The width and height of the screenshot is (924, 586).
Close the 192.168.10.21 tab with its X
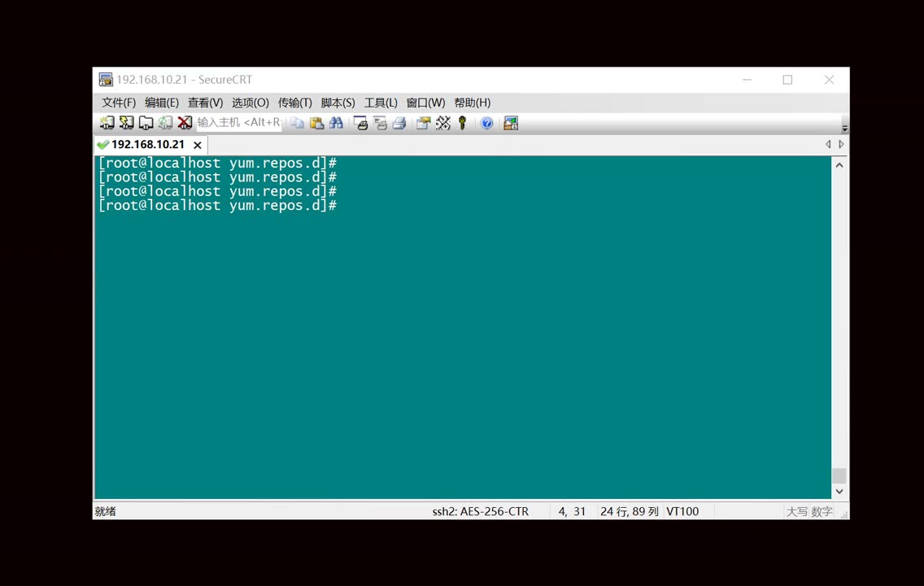click(198, 145)
